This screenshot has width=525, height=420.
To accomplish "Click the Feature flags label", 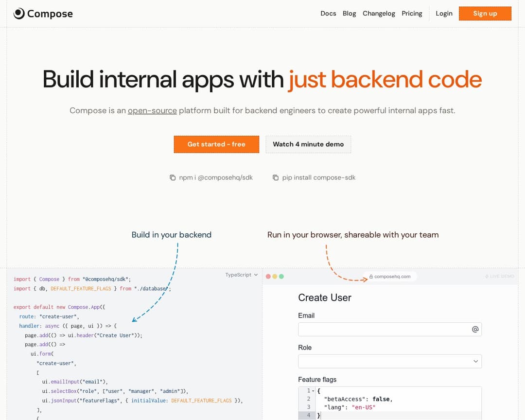I will click(x=317, y=380).
